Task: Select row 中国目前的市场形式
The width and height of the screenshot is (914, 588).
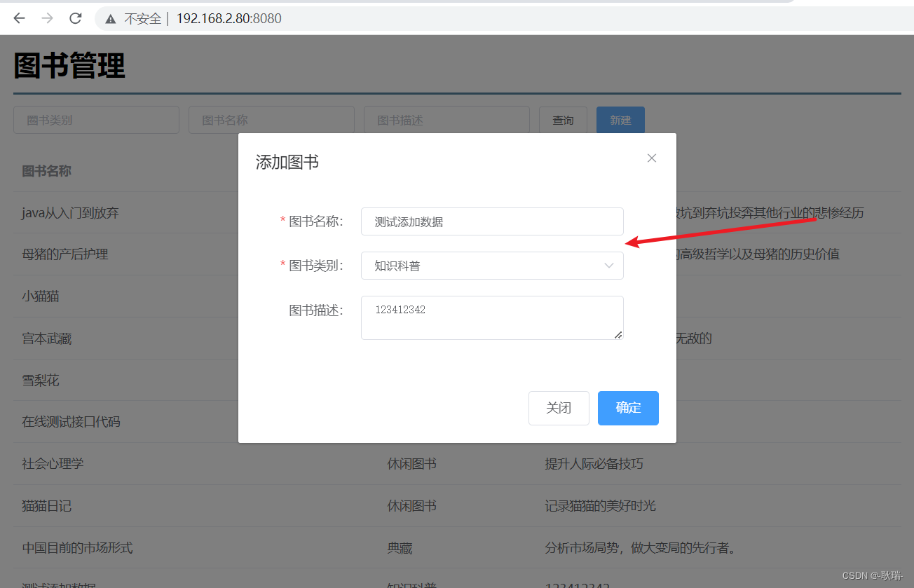Action: 457,547
